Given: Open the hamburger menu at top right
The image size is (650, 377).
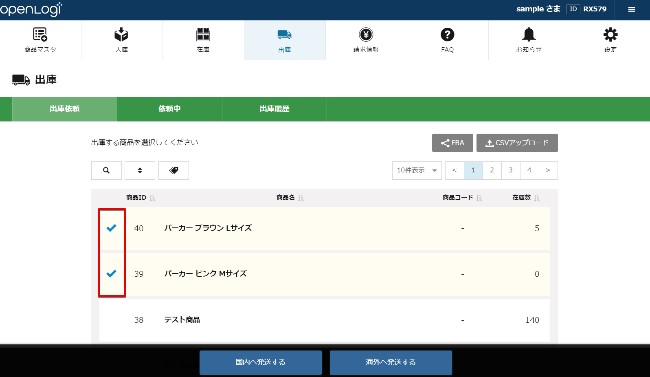Looking at the screenshot, I should (631, 10).
